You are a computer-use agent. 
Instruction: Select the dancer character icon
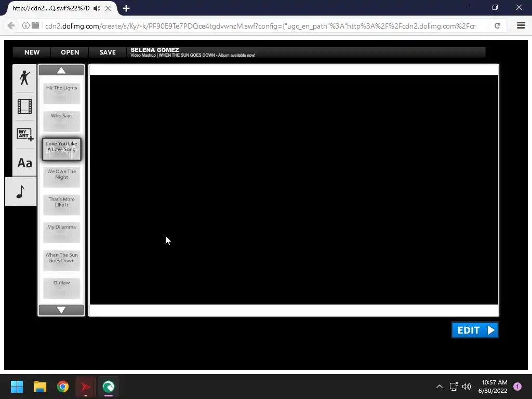click(24, 78)
